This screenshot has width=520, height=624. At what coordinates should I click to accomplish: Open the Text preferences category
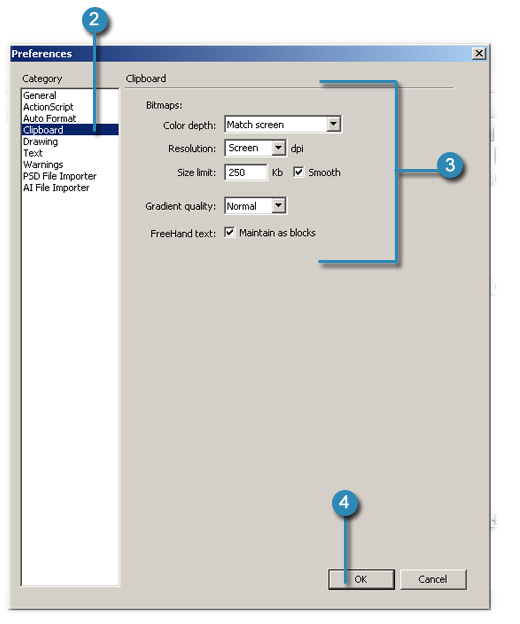[33, 153]
